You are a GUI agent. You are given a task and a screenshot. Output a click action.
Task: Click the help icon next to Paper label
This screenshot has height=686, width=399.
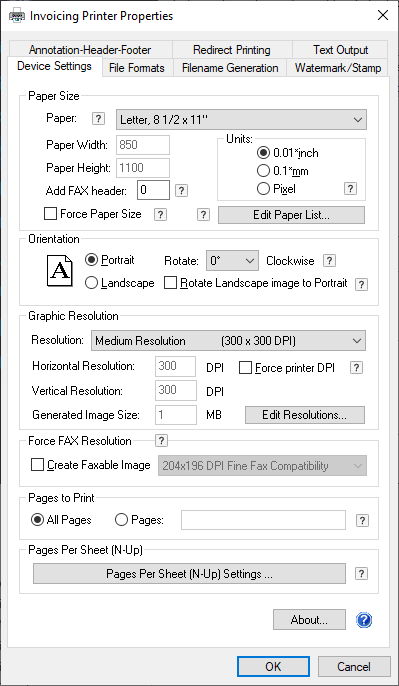point(99,119)
